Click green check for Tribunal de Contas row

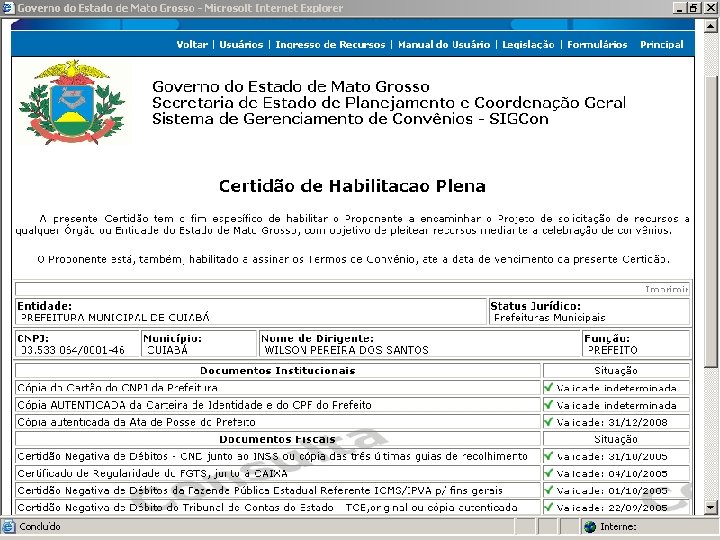[x=548, y=507]
